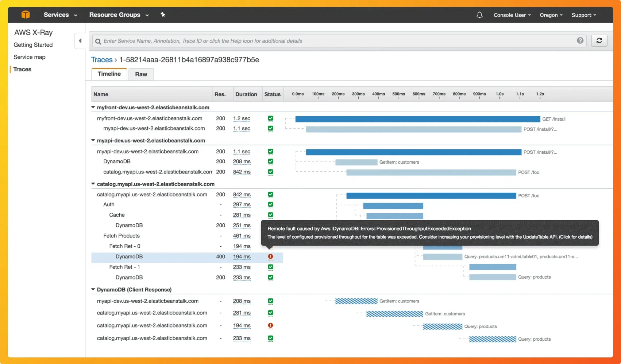
Task: Open Service map in sidebar
Action: coord(30,57)
